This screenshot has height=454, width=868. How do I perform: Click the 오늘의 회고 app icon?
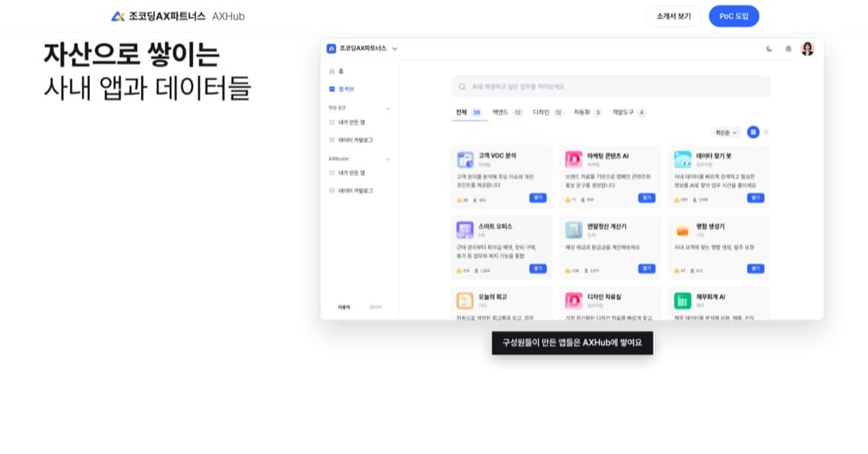[x=465, y=301]
